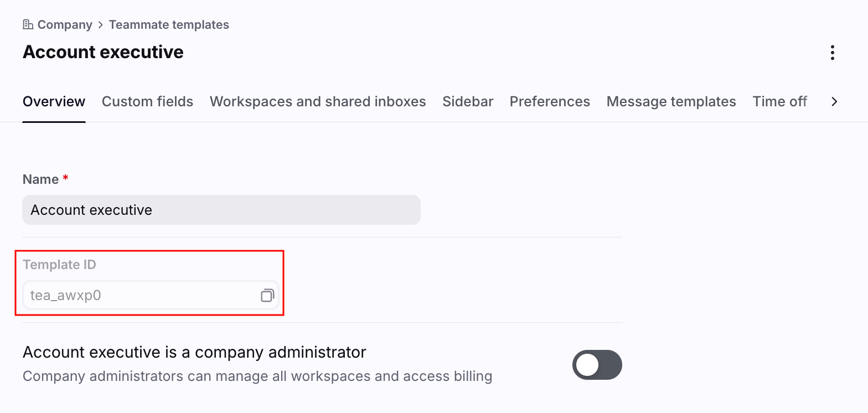Viewport: 868px width, 413px height.
Task: Open the Time off tab
Action: (x=779, y=102)
